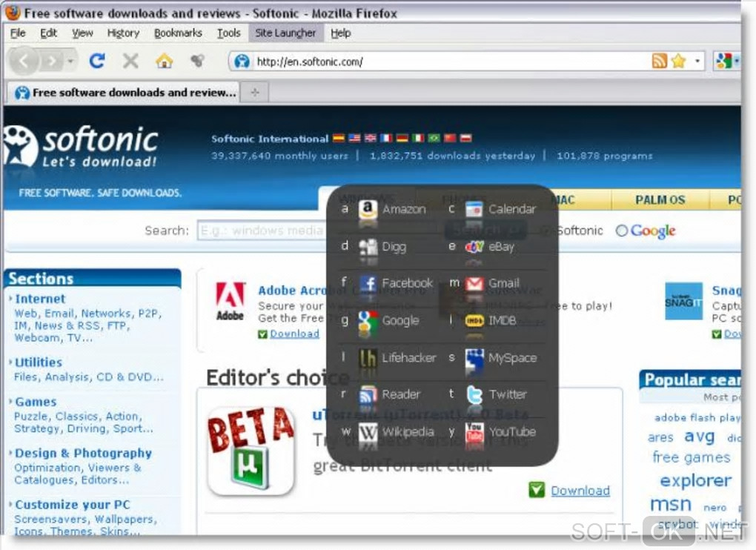This screenshot has width=756, height=550.
Task: Launch Wikipedia from the Site Launcher overlay
Action: pos(388,431)
